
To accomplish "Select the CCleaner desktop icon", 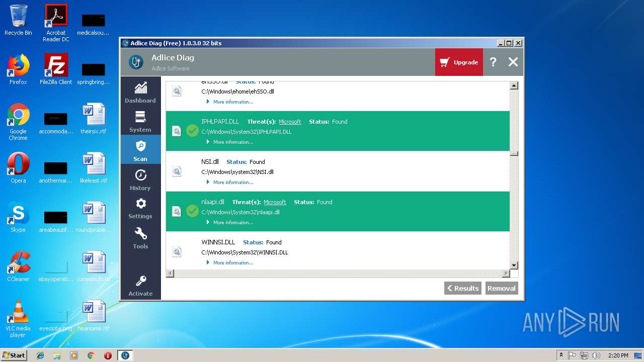I will click(x=18, y=266).
